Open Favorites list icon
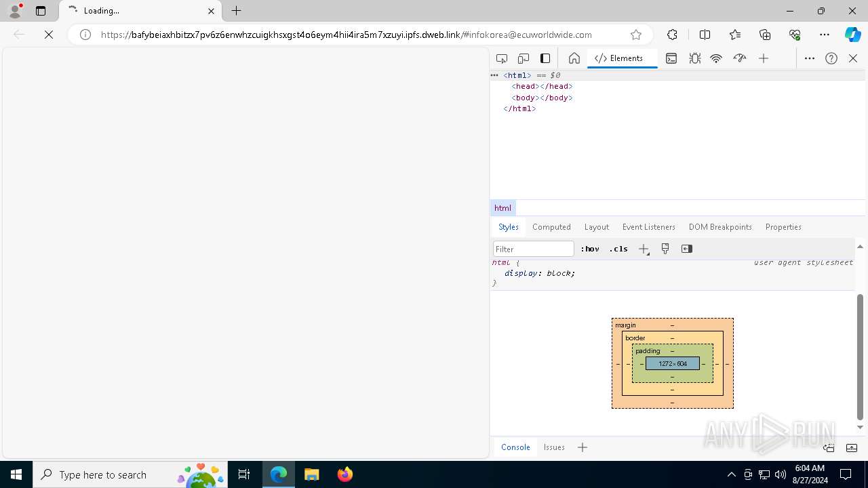Image resolution: width=868 pixels, height=488 pixels. [735, 35]
